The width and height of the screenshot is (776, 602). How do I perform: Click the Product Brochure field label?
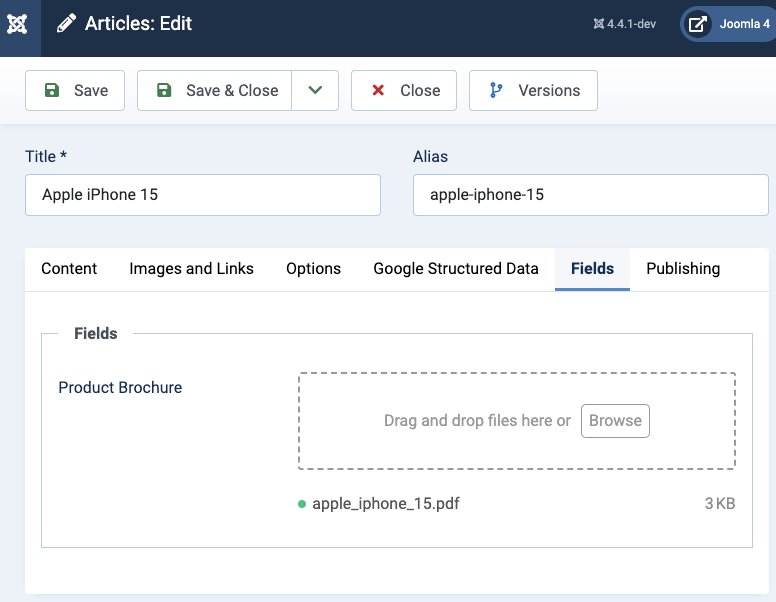(x=120, y=387)
